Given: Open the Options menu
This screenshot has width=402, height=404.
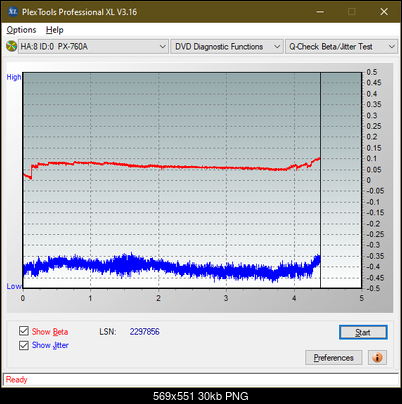Looking at the screenshot, I should (21, 30).
